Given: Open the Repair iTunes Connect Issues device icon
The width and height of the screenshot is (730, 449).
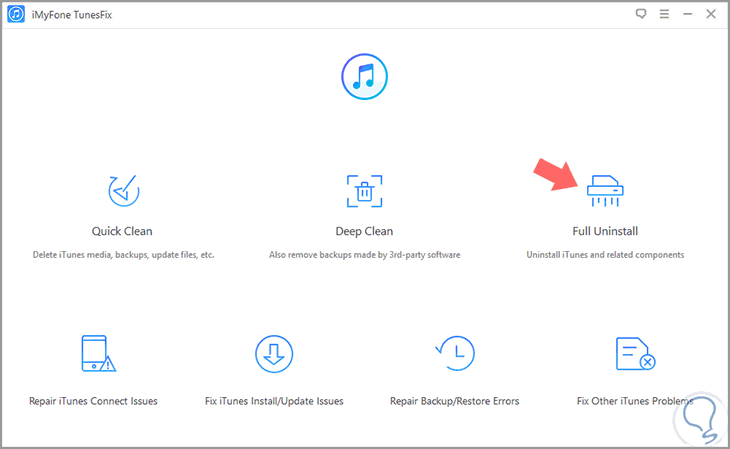Looking at the screenshot, I should pos(99,354).
